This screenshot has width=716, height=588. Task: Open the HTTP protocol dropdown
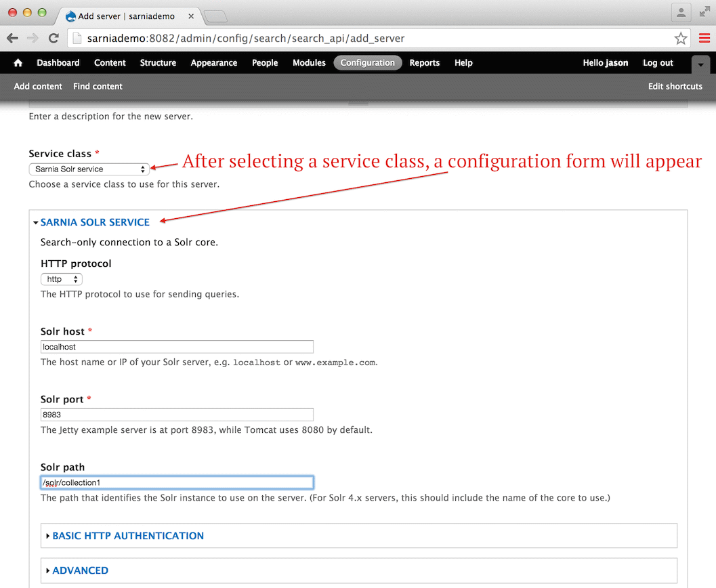click(x=62, y=279)
